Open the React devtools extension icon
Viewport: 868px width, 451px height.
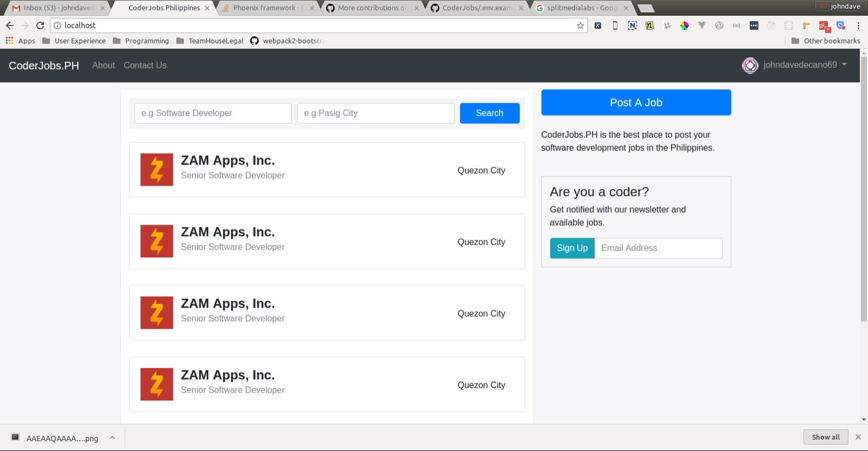point(789,26)
